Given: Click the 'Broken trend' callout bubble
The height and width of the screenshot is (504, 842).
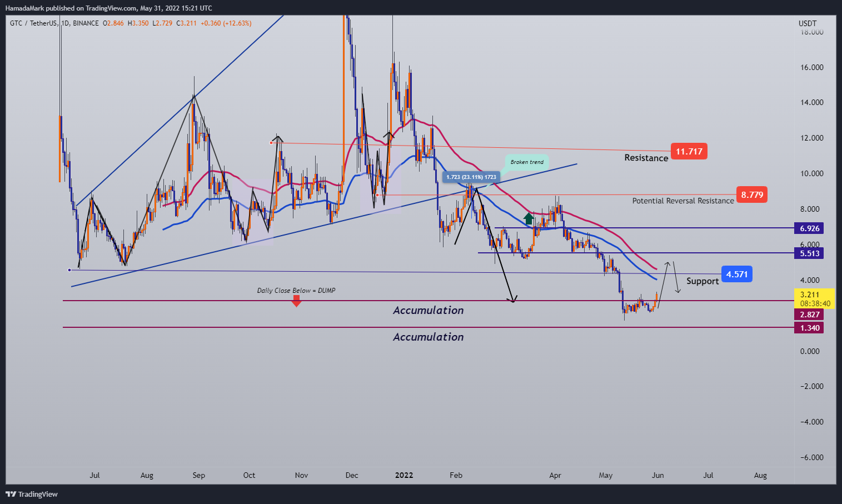Looking at the screenshot, I should [527, 162].
